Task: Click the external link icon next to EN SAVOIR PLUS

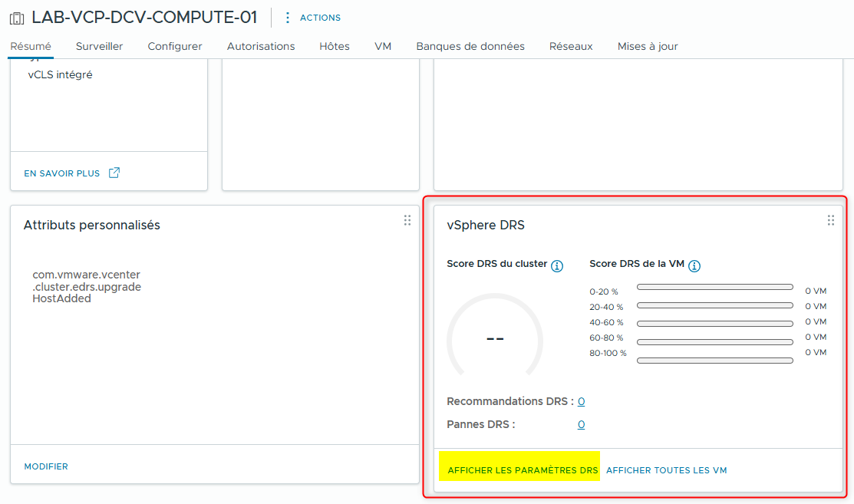Action: pos(114,173)
